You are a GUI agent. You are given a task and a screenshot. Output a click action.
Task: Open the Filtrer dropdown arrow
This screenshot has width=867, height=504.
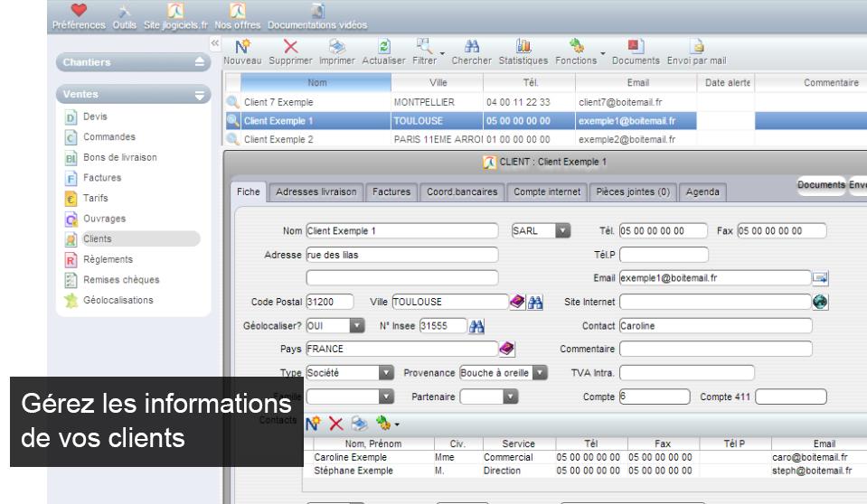pyautogui.click(x=442, y=53)
